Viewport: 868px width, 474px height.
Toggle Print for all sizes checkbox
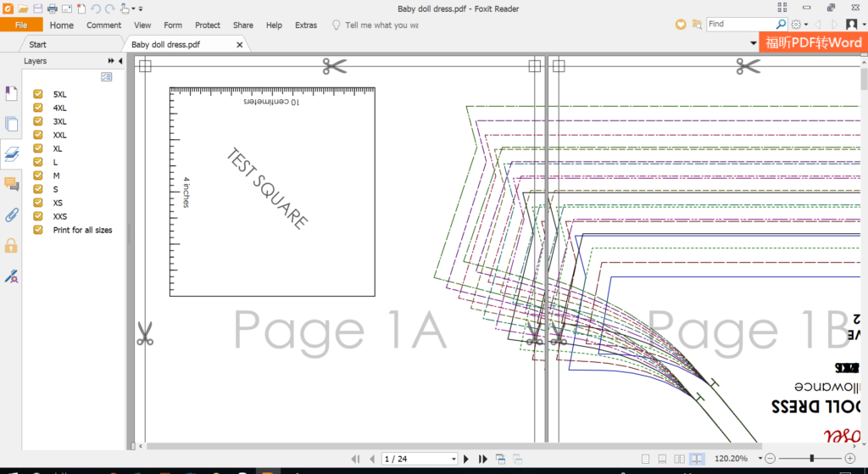point(37,230)
